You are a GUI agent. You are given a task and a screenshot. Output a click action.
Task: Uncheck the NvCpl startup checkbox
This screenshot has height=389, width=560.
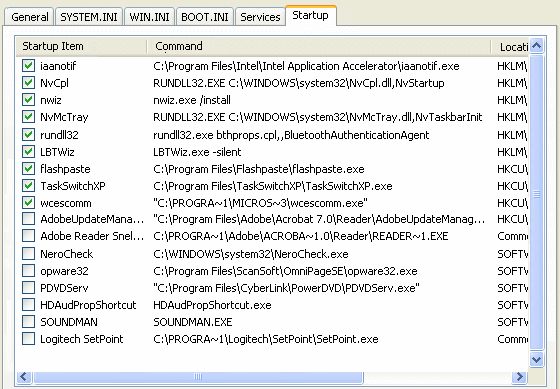pyautogui.click(x=28, y=83)
